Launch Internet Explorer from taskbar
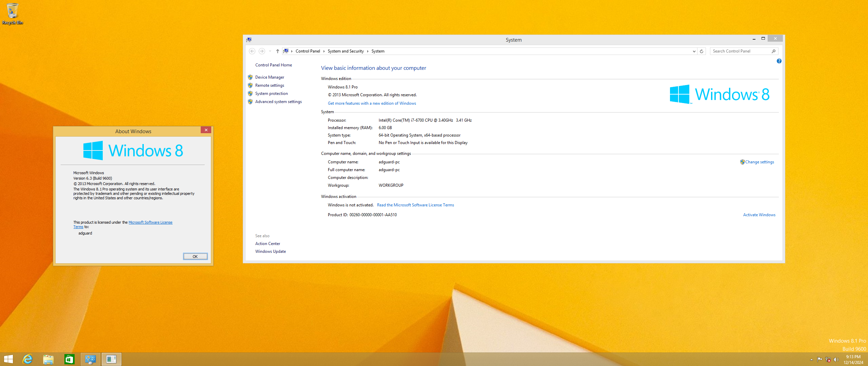 27,359
